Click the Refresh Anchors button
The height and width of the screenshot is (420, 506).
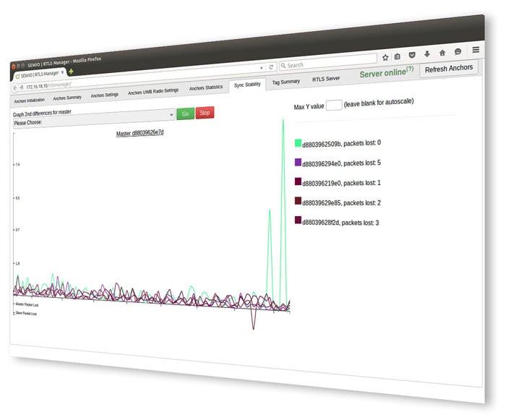coord(449,69)
